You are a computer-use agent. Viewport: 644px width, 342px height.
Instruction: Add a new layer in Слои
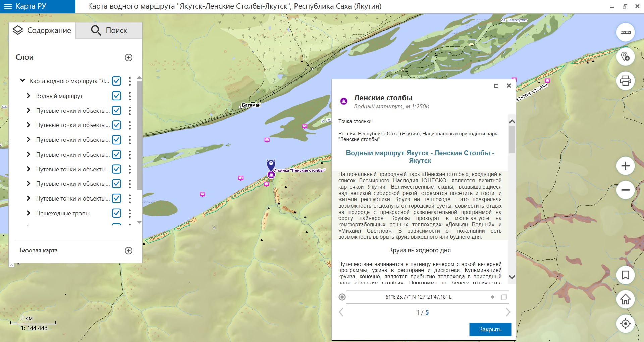pyautogui.click(x=128, y=57)
